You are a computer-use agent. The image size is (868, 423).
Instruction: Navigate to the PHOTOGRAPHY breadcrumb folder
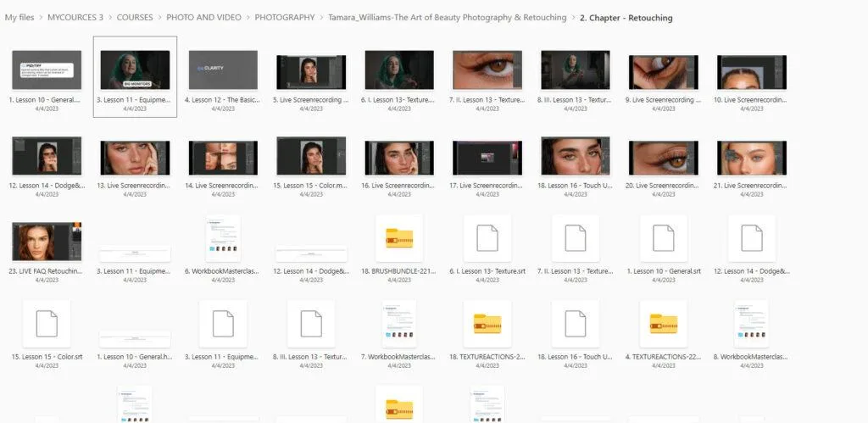(284, 17)
